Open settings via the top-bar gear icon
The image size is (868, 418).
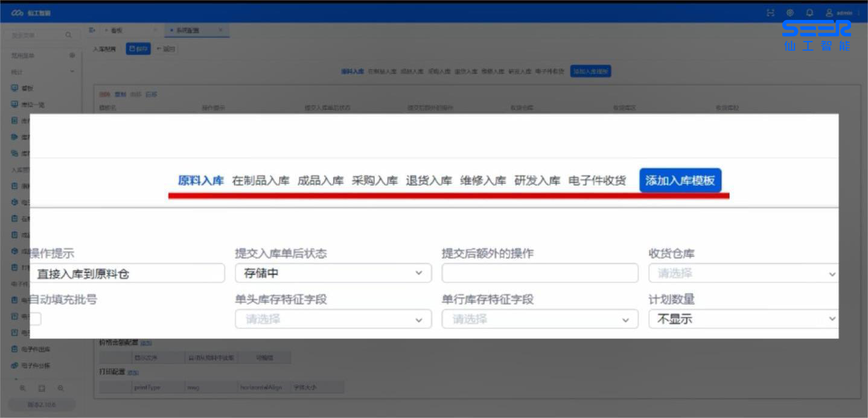[790, 13]
